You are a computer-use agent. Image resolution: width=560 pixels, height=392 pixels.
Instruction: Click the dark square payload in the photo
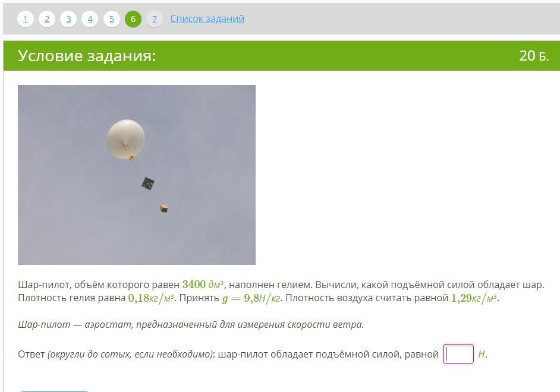coord(148,184)
